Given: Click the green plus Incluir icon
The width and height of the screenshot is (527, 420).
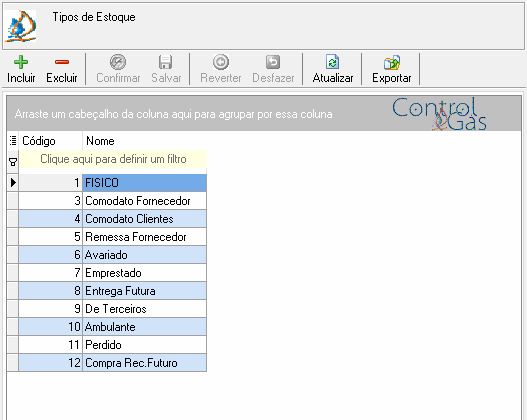Looking at the screenshot, I should [21, 62].
